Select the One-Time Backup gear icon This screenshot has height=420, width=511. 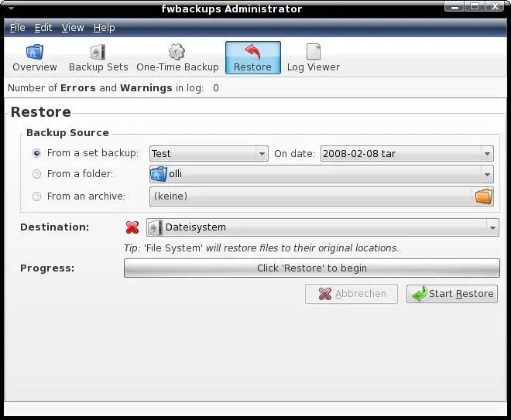point(177,52)
